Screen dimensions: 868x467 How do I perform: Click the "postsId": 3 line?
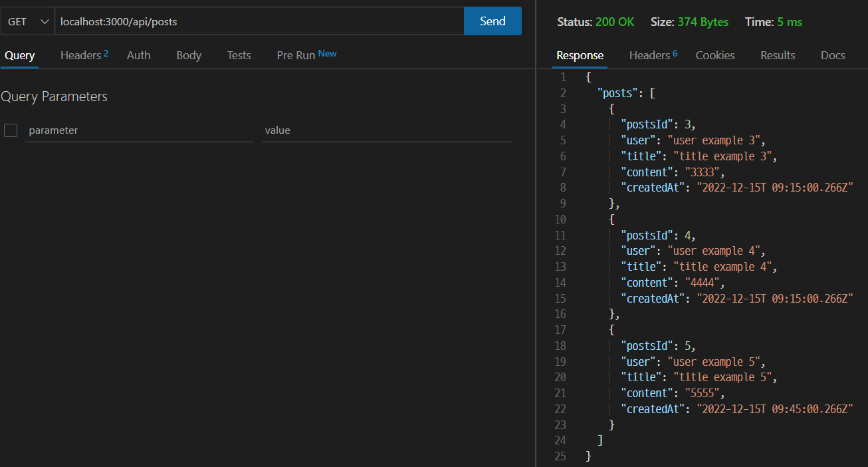(x=658, y=124)
